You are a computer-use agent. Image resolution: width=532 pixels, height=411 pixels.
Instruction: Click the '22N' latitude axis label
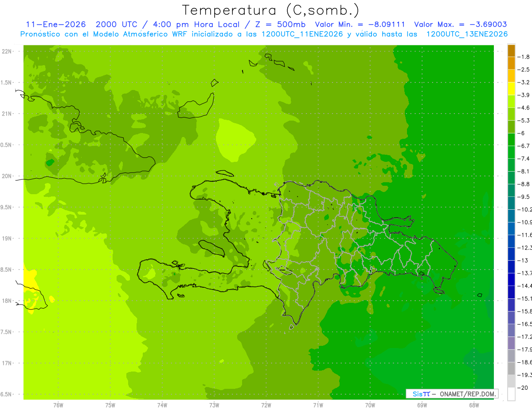tap(7, 51)
